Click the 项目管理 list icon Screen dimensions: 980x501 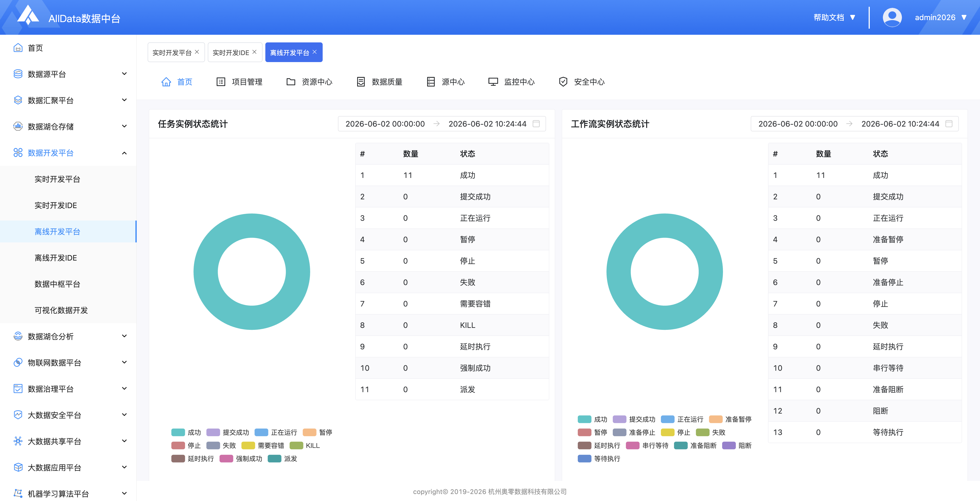221,82
